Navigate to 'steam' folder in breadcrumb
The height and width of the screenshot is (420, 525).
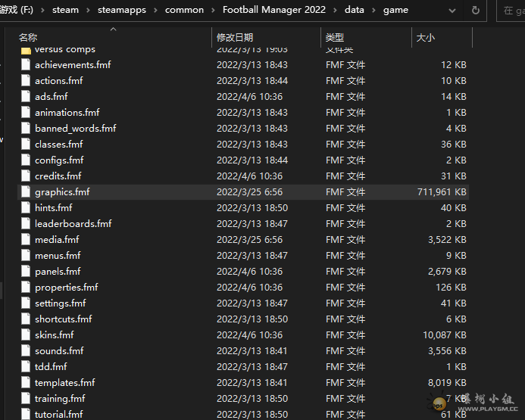tap(65, 11)
